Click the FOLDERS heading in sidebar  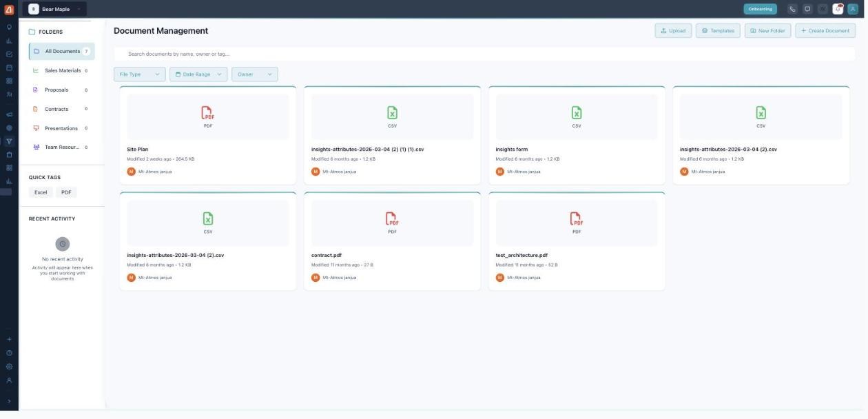(x=50, y=32)
